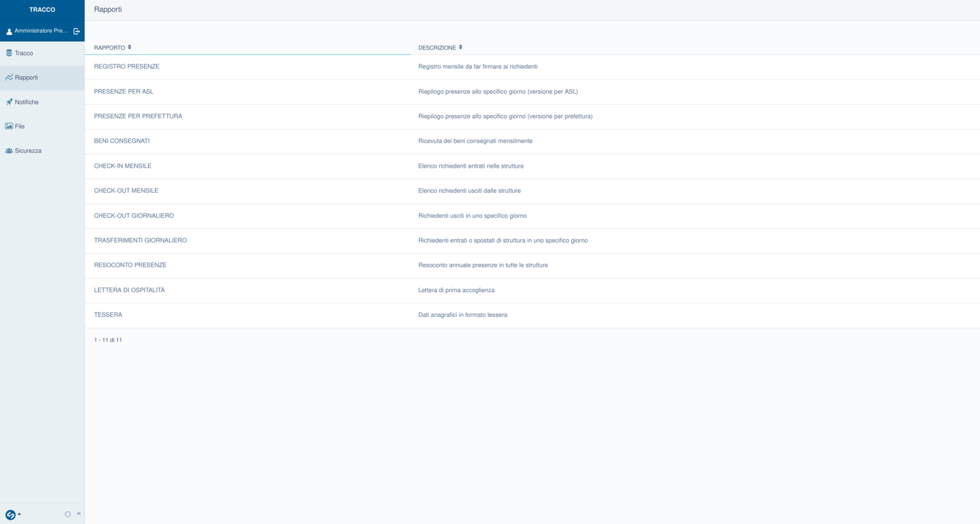
Task: Click description 'Richiedenti entrati o spostati di struttura'
Action: point(503,241)
